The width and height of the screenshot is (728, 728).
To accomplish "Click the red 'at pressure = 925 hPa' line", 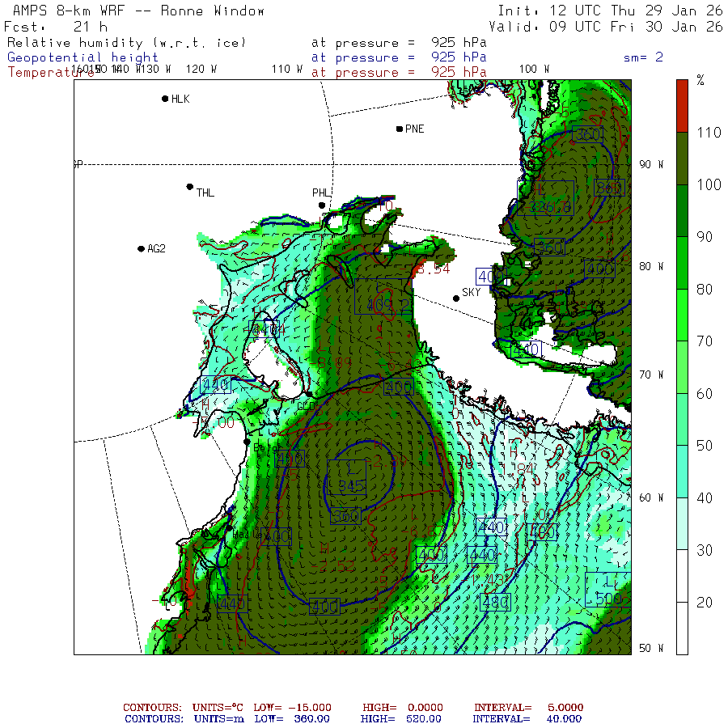I will [399, 73].
